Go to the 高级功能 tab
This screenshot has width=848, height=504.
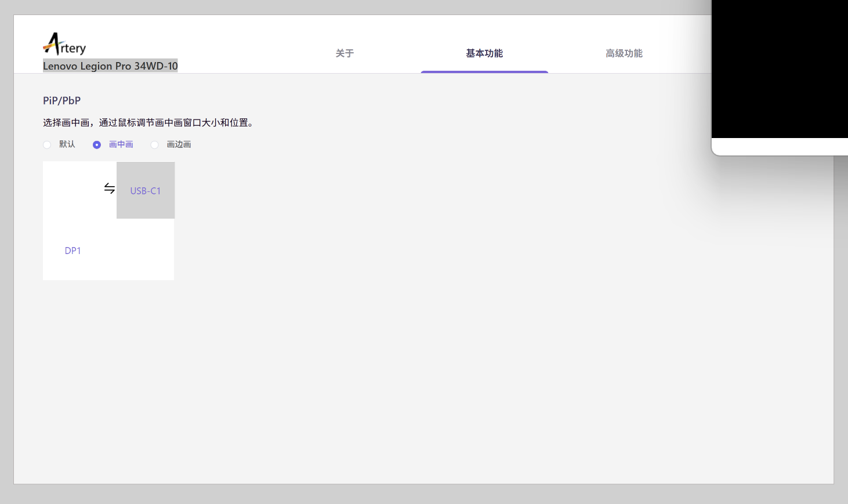coord(624,53)
